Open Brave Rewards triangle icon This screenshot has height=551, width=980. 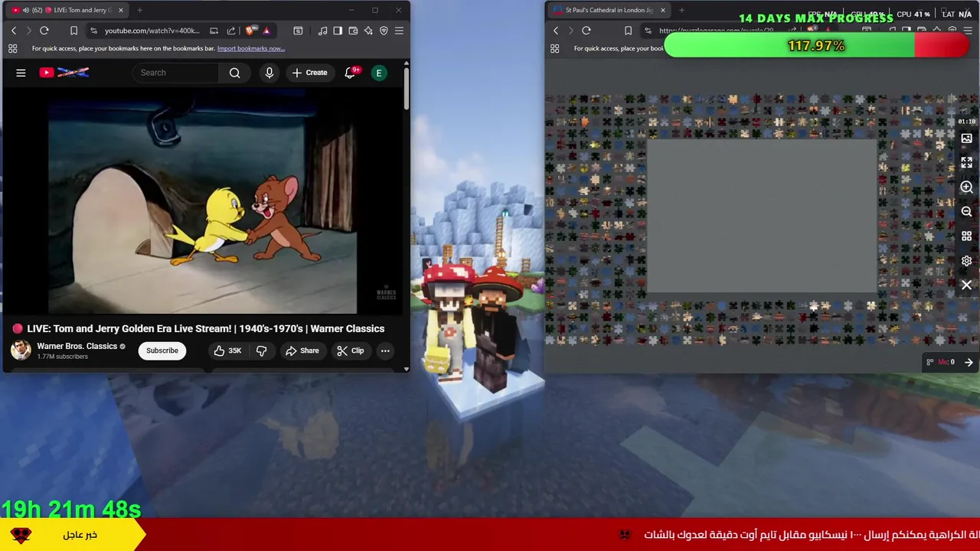pyautogui.click(x=266, y=31)
